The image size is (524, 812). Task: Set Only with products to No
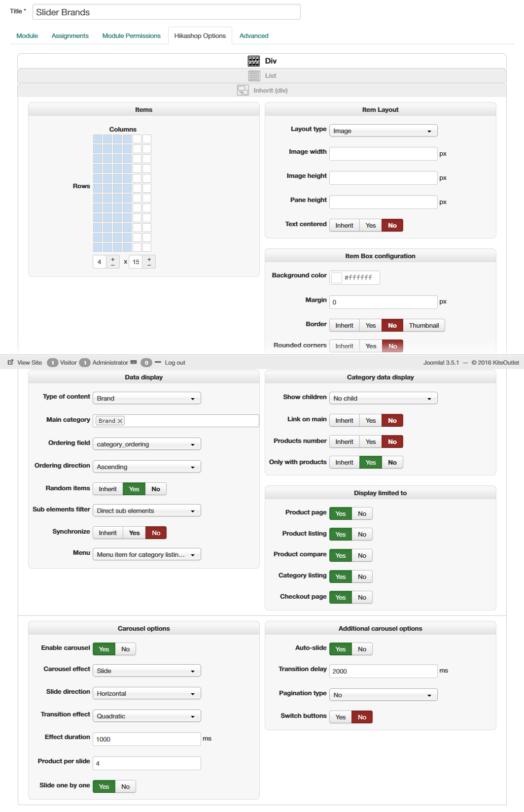click(392, 463)
